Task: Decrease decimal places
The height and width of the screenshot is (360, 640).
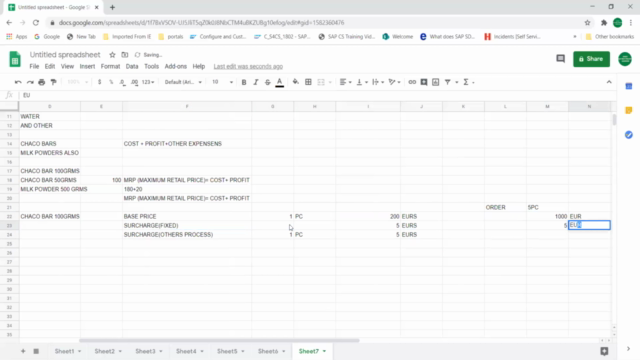Action: point(122,82)
